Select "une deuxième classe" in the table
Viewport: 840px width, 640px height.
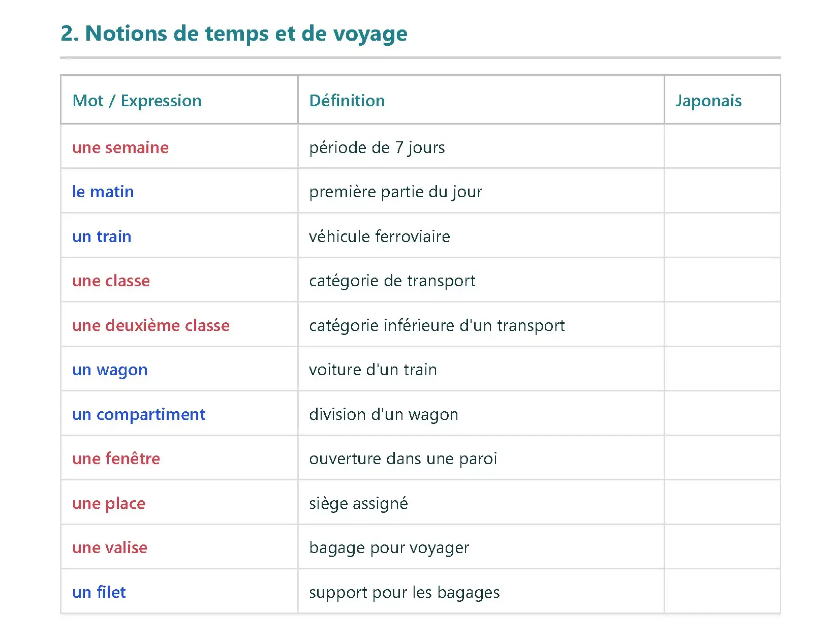click(151, 325)
